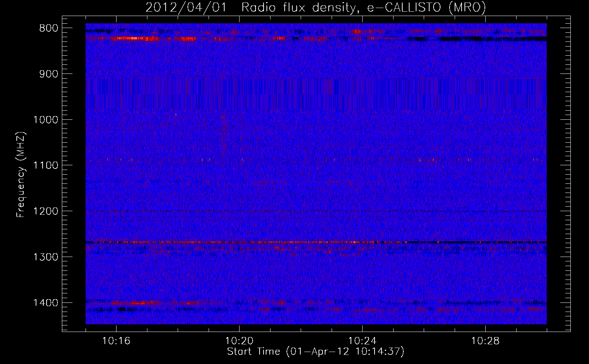Click the 10:20 time tick label
Viewport: 589px width, 364px height.
pyautogui.click(x=239, y=341)
